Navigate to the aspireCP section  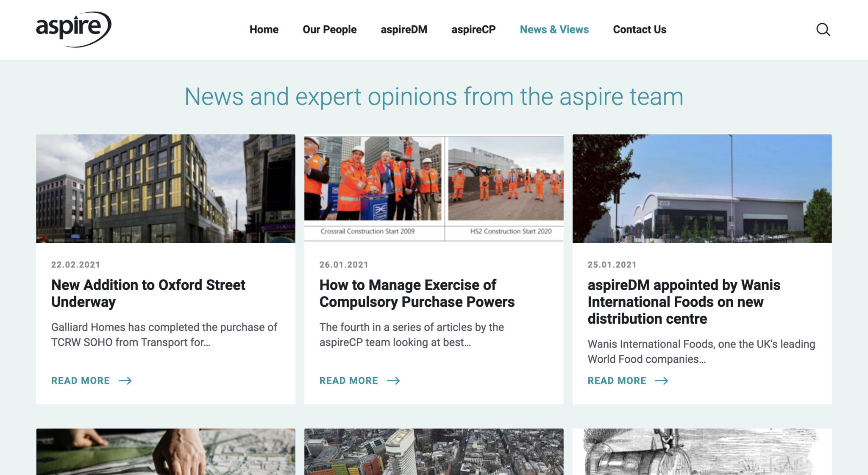[473, 29]
